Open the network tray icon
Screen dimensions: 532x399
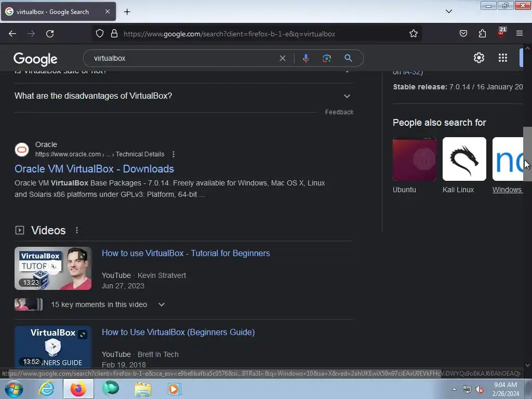tap(467, 390)
